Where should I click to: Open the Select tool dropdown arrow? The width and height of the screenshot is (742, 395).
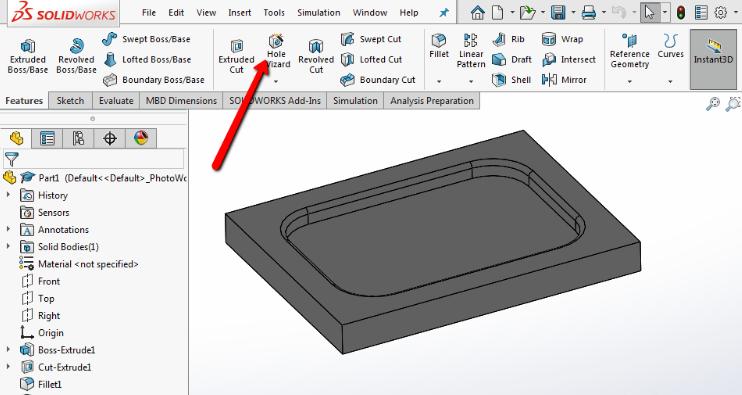[665, 13]
